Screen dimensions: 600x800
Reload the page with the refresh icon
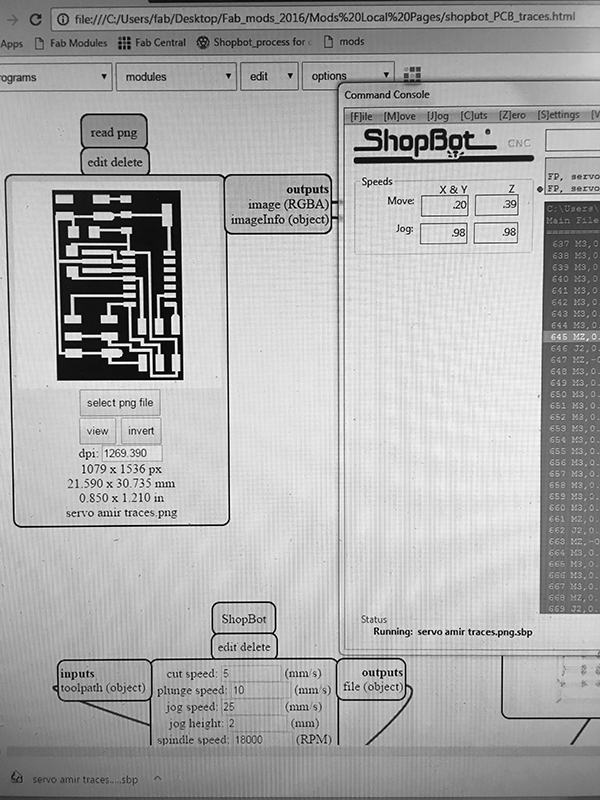tap(35, 19)
